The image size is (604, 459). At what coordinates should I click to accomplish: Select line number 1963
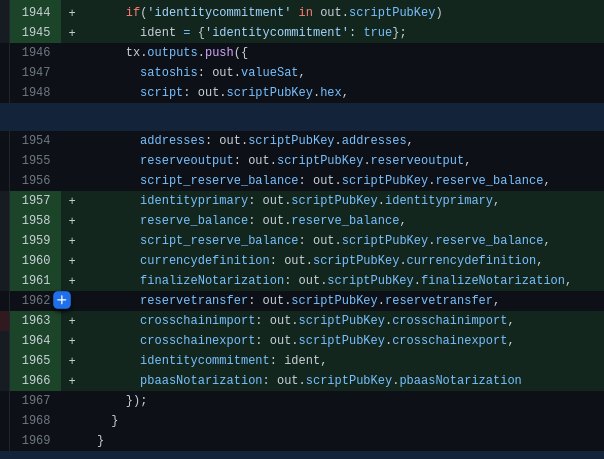point(36,320)
